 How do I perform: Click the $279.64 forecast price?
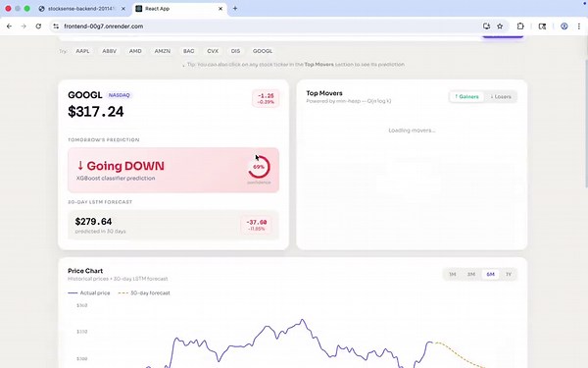tap(93, 222)
